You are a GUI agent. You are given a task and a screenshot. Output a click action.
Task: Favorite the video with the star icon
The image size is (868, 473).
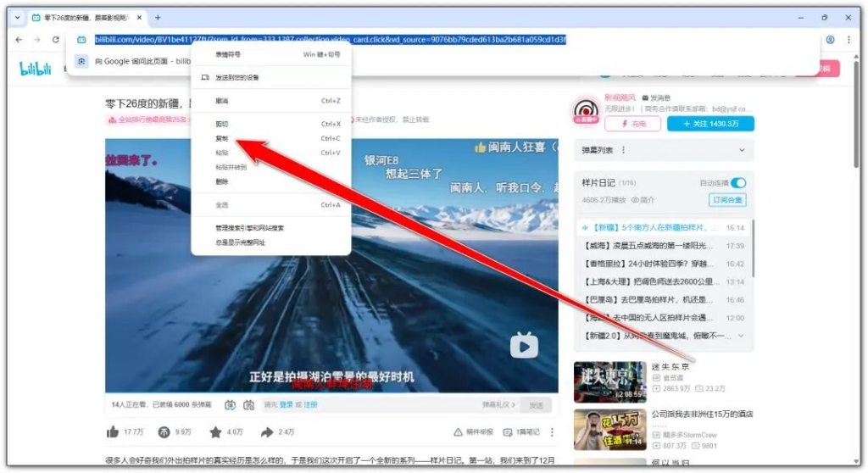[x=215, y=432]
